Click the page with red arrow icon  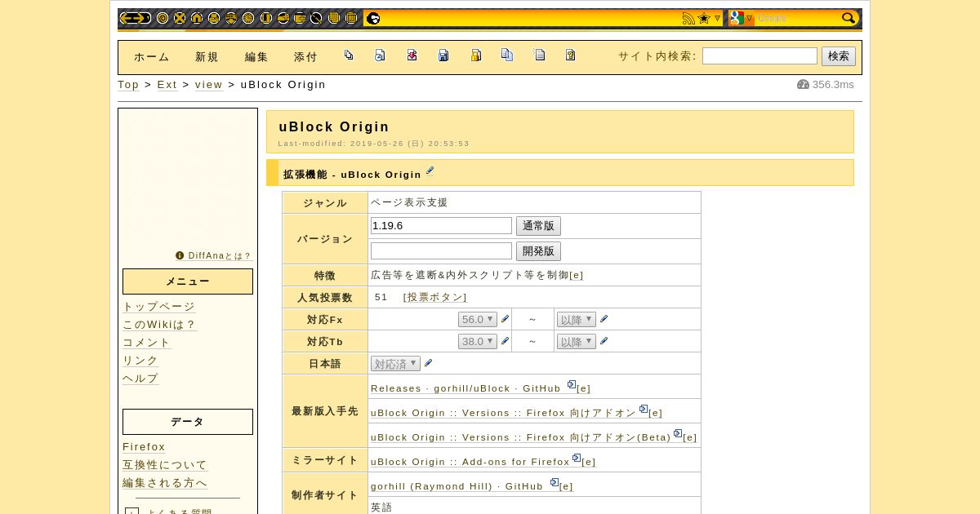(412, 55)
